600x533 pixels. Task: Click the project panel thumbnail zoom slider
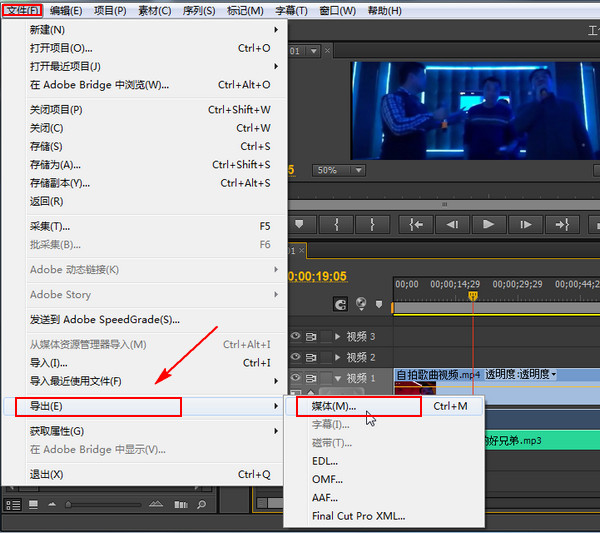coord(68,505)
